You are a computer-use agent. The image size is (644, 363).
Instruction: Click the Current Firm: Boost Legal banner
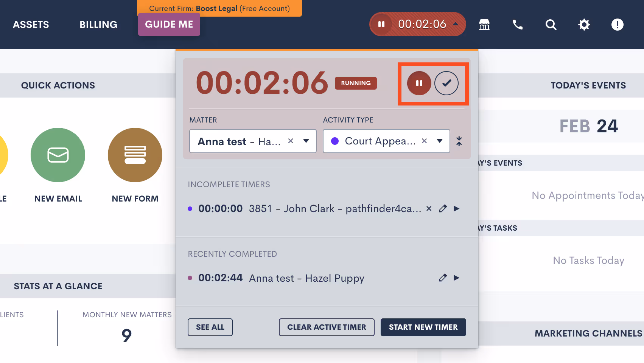pyautogui.click(x=219, y=8)
